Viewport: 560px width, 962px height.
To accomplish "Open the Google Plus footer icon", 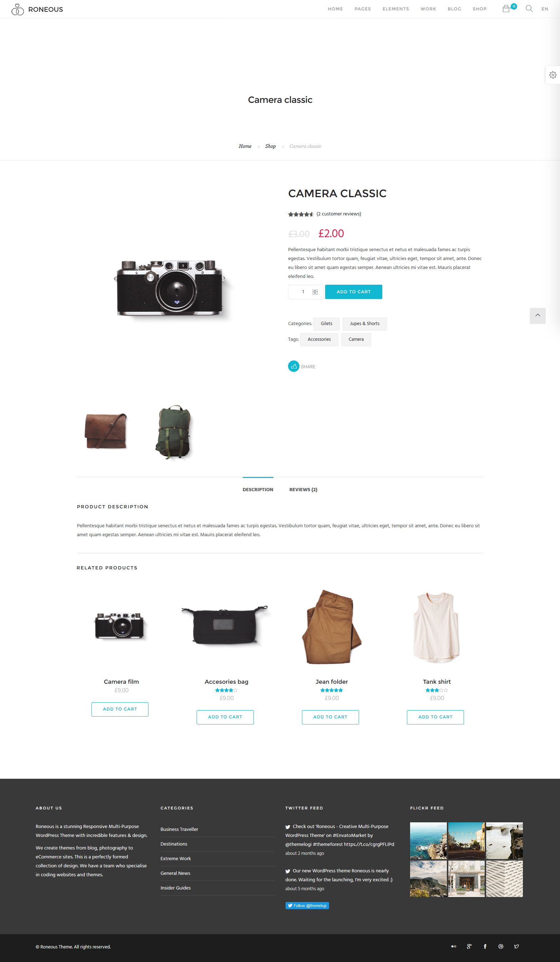I will 469,946.
